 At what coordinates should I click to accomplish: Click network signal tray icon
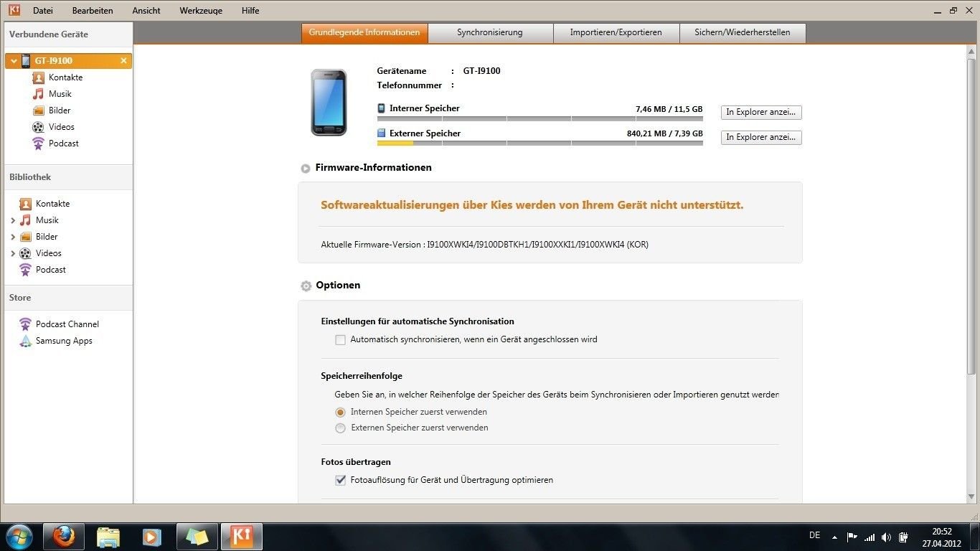[870, 537]
